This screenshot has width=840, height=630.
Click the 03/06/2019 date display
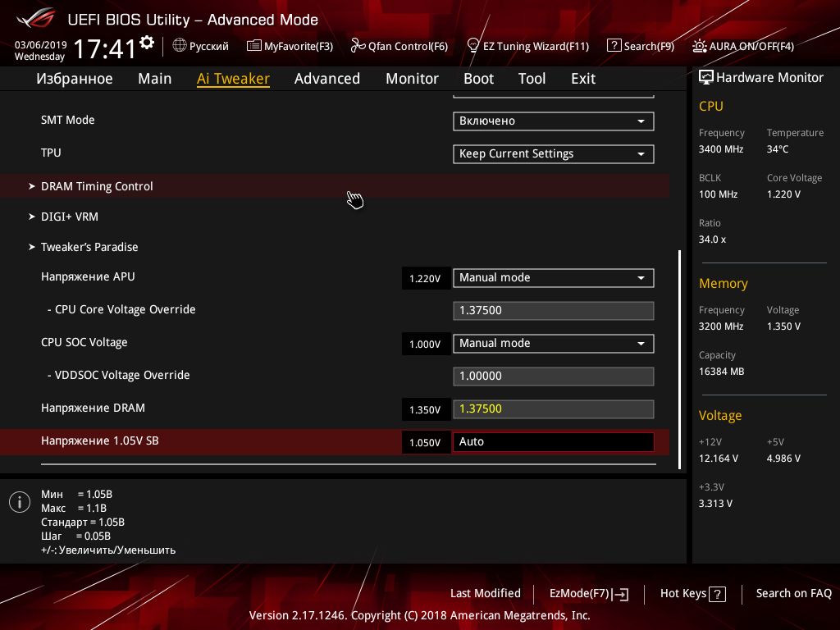point(41,45)
